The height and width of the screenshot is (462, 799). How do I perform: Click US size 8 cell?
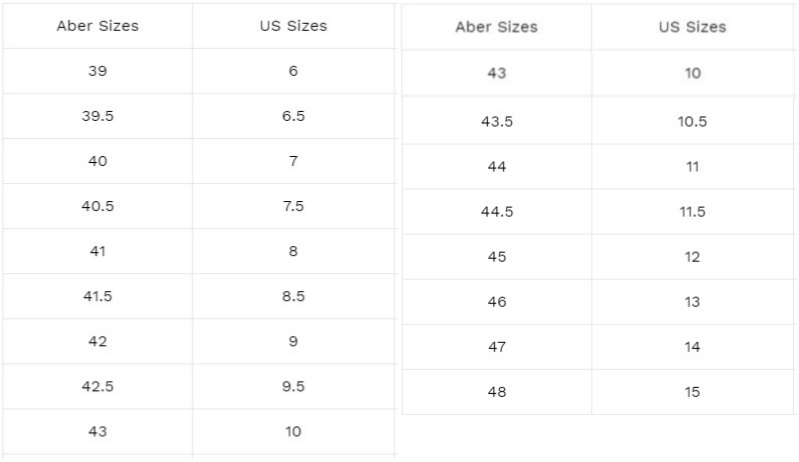[294, 251]
